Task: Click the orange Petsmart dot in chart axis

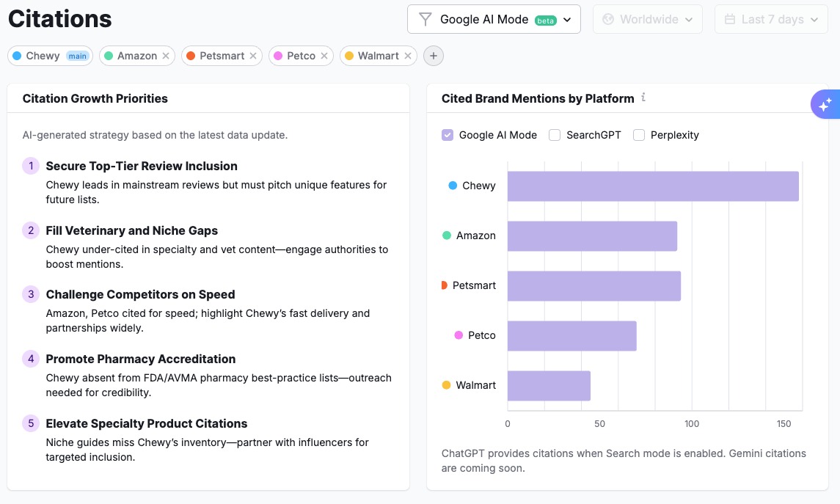Action: pyautogui.click(x=444, y=285)
